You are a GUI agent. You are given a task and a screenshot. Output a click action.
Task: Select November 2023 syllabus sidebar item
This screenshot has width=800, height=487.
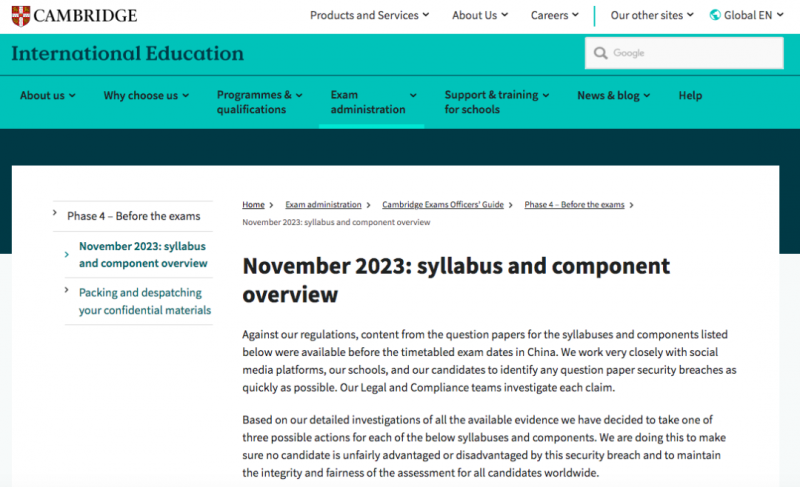[x=143, y=254]
